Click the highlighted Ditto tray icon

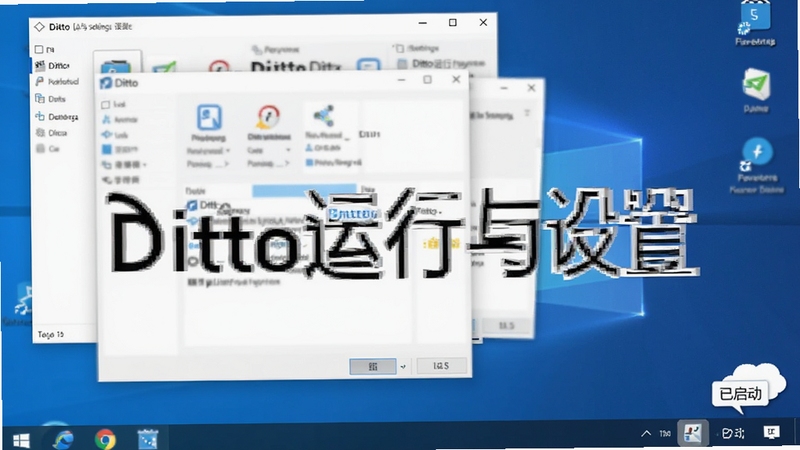click(692, 434)
